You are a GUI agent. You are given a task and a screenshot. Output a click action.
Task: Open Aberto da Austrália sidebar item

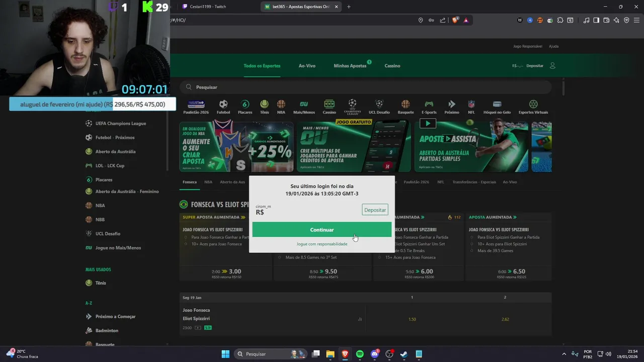115,151
